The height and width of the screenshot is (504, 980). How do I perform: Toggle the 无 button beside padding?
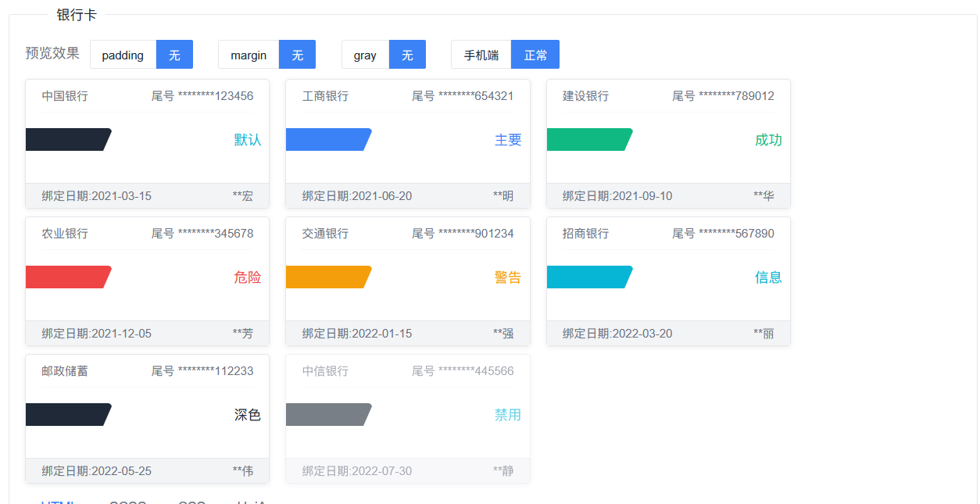point(174,55)
